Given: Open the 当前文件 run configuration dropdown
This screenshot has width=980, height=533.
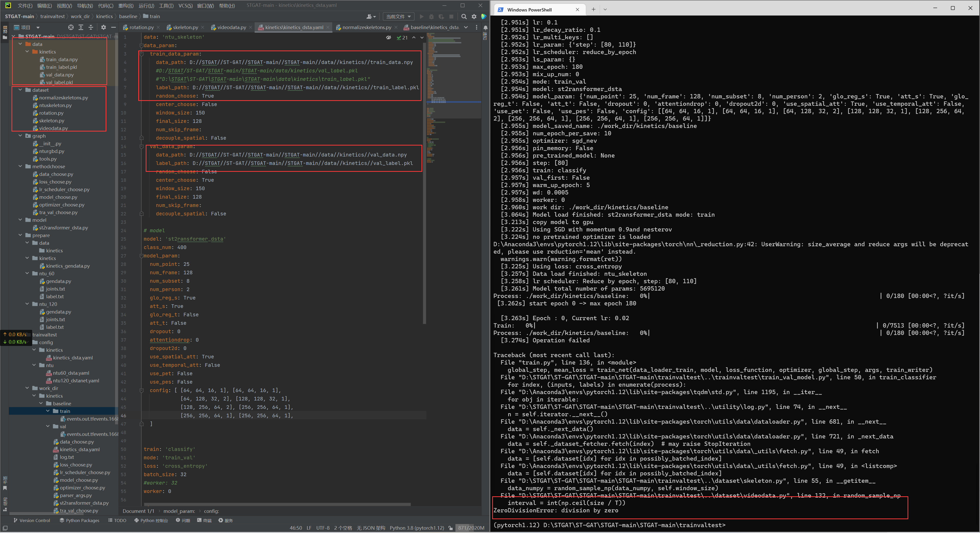Looking at the screenshot, I should point(397,17).
